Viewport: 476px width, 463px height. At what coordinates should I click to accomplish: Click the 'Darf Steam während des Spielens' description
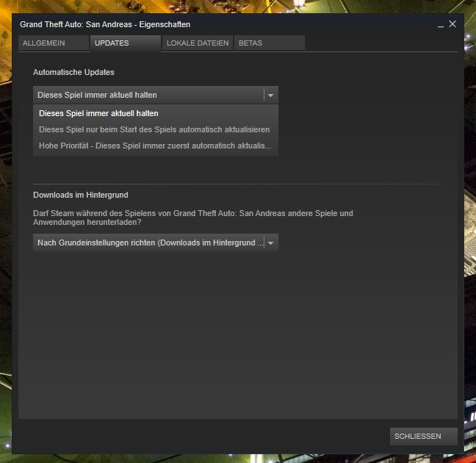[193, 218]
